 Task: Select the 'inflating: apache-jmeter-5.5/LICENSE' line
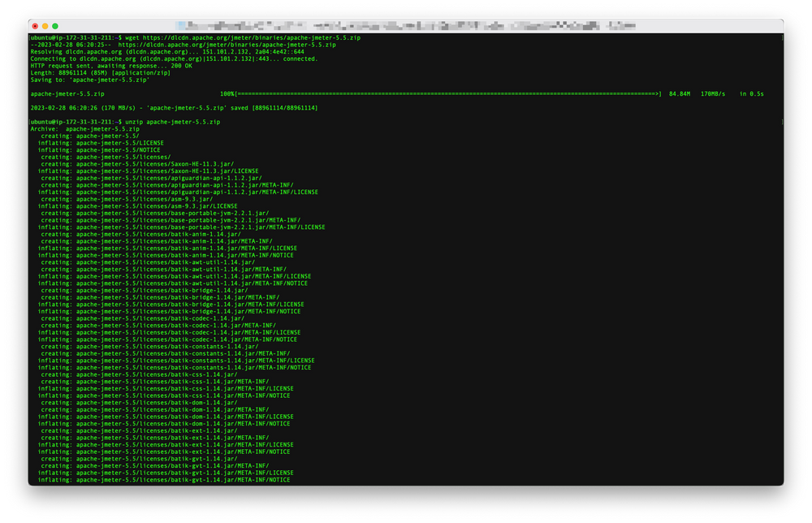(x=101, y=144)
